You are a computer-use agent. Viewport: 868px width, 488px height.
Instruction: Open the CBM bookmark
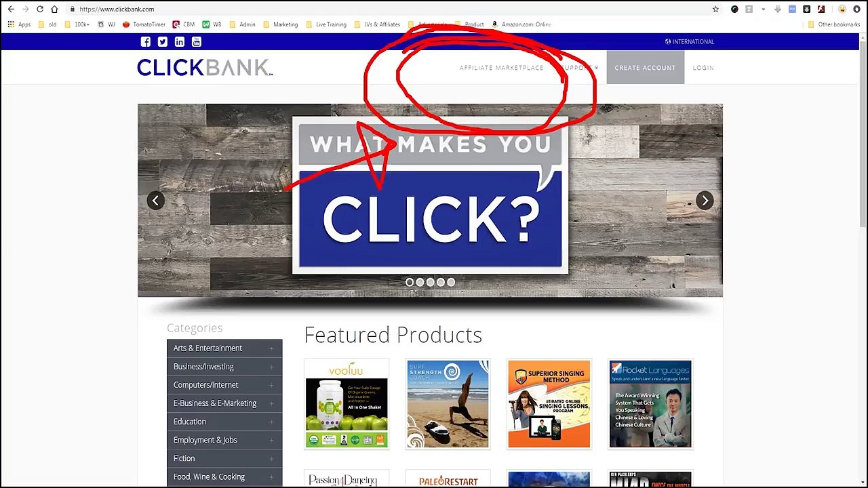(x=184, y=24)
